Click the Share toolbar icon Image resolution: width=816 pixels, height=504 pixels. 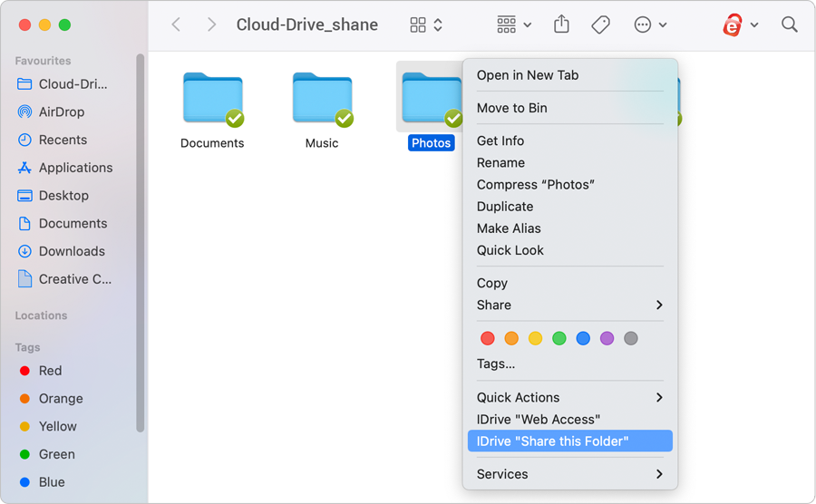pyautogui.click(x=561, y=24)
